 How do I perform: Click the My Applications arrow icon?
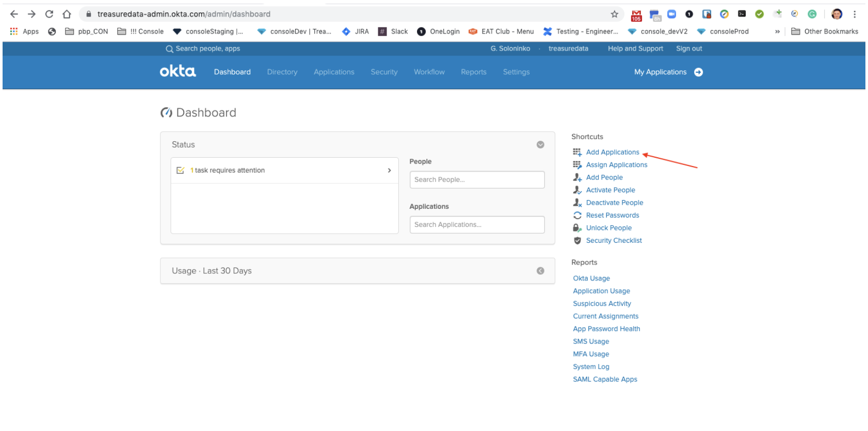[698, 72]
